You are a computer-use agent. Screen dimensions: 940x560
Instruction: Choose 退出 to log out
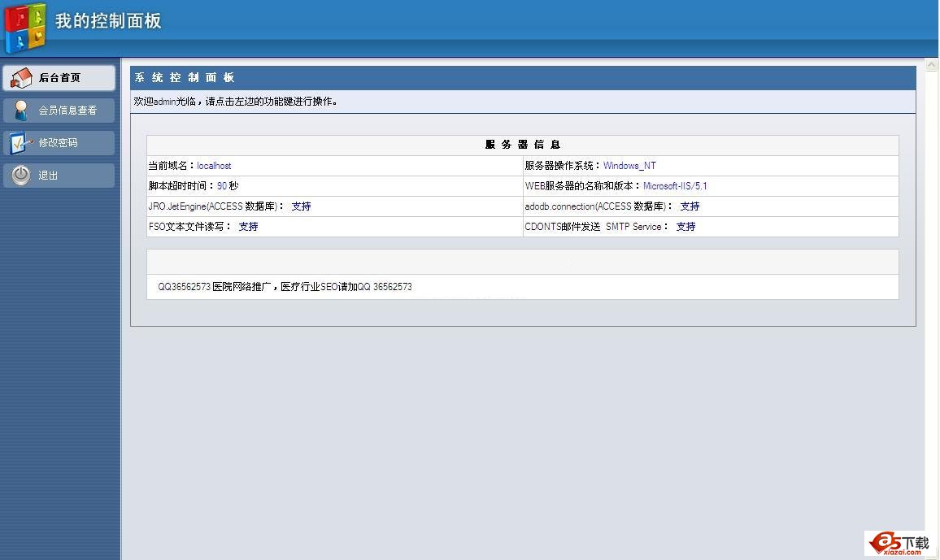(x=59, y=175)
